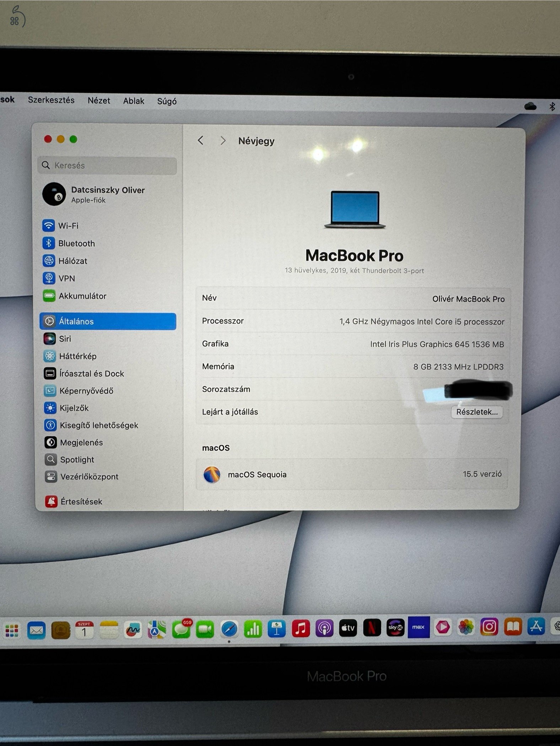Viewport: 560px width, 746px height.
Task: Click the Olivér MacBook Pro name field
Action: pyautogui.click(x=468, y=299)
